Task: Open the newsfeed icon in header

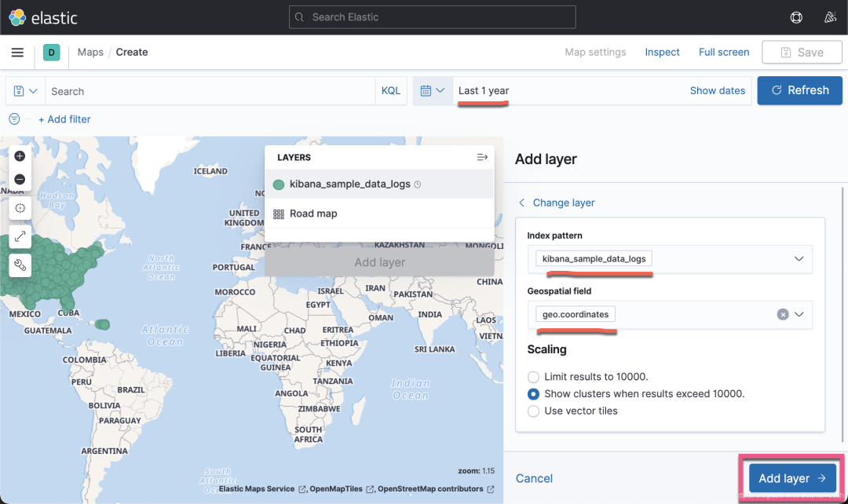Action: (830, 17)
